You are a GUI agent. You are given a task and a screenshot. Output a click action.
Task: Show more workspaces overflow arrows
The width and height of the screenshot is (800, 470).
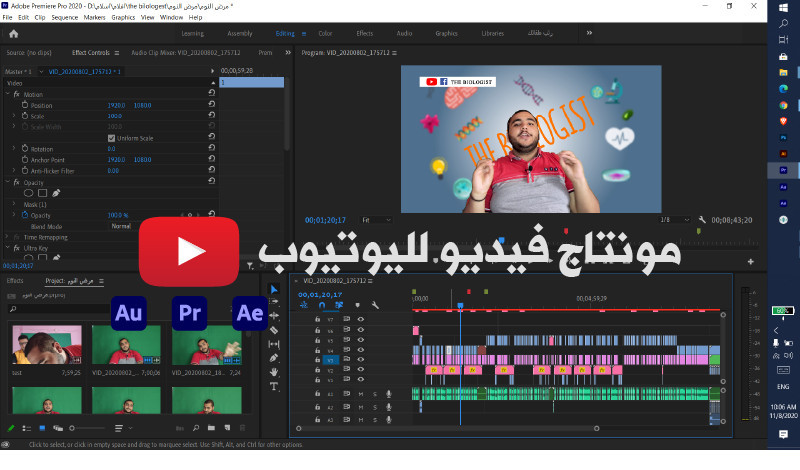pos(589,33)
